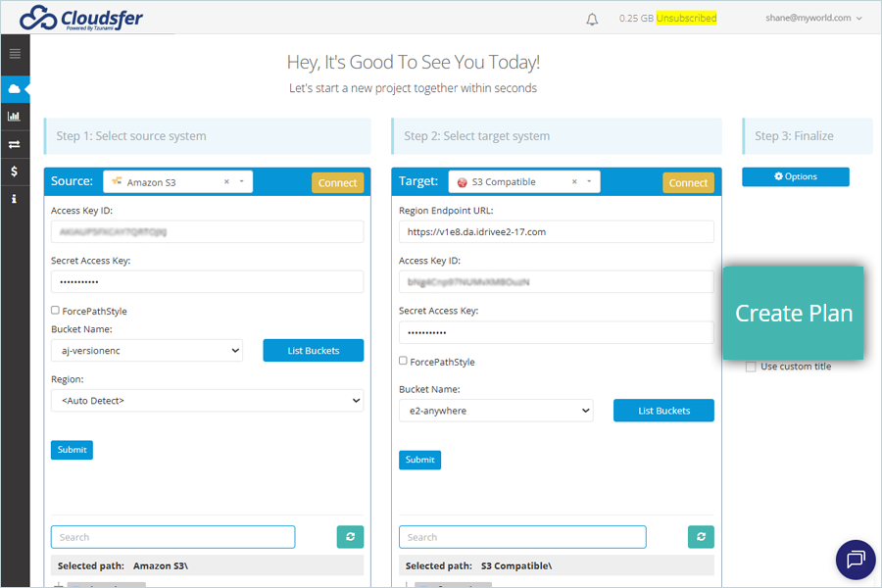This screenshot has height=588, width=882.
Task: Click the Create Plan button
Action: coord(793,314)
